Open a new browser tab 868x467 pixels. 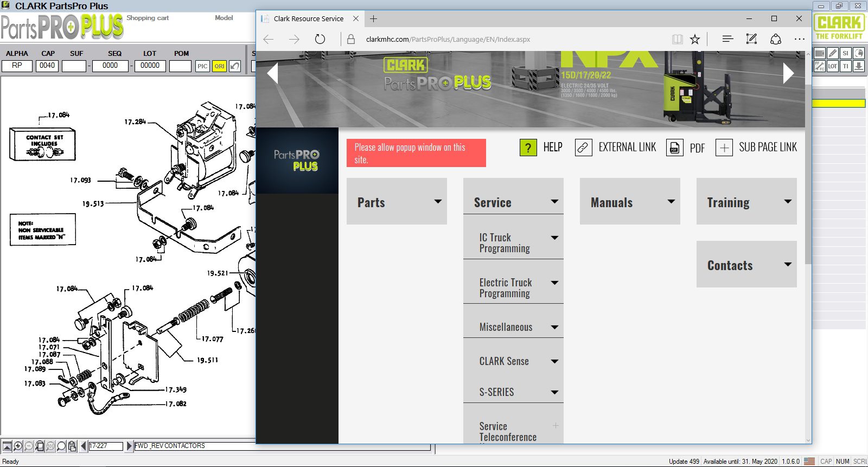tap(373, 18)
